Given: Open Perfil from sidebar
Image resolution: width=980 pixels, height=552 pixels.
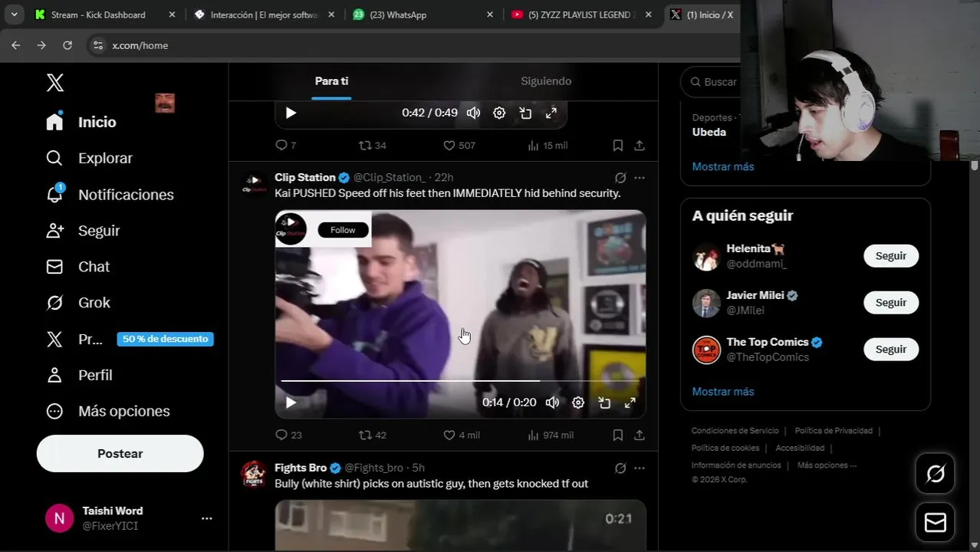Looking at the screenshot, I should pos(79,375).
